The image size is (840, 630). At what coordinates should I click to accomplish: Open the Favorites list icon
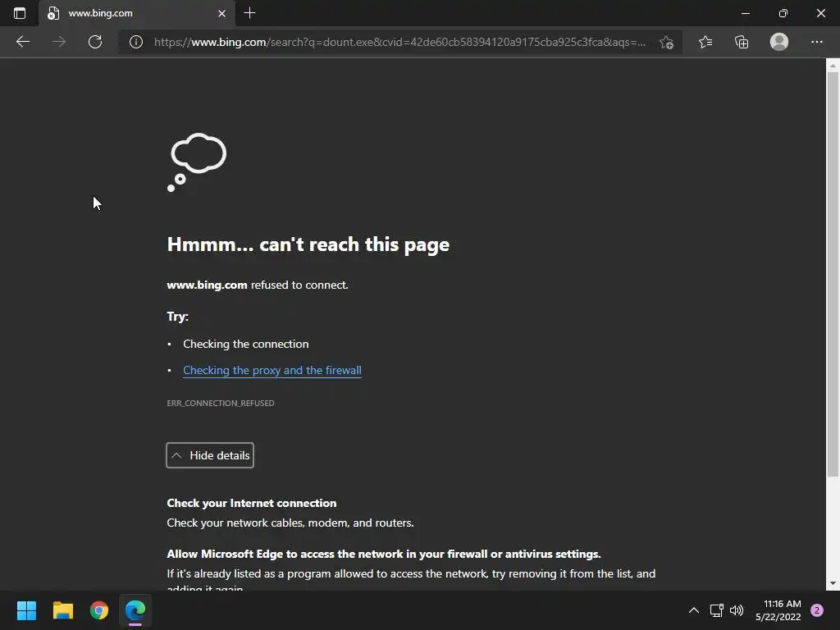click(705, 42)
